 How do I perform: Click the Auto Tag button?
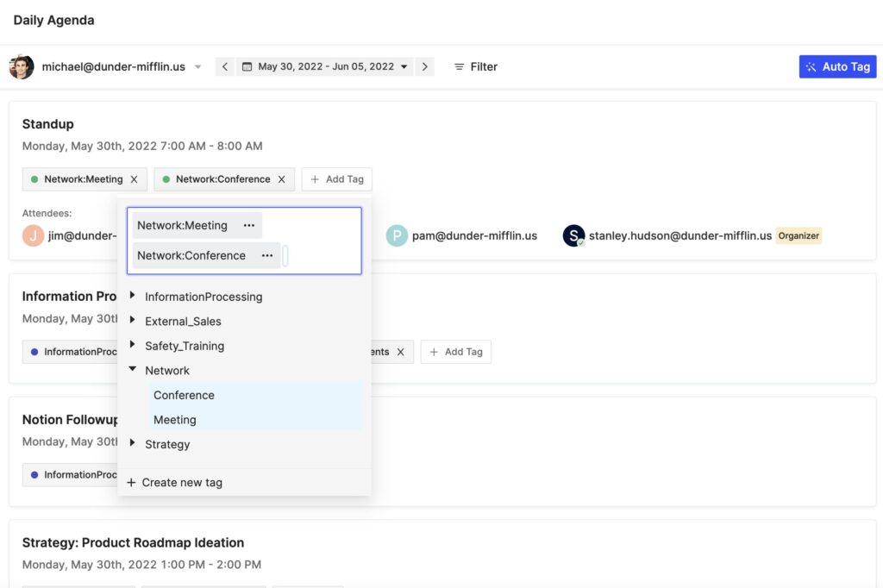click(x=837, y=66)
